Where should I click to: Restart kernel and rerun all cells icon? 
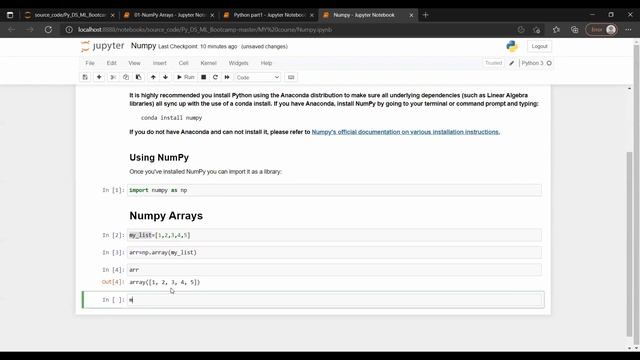[x=227, y=77]
